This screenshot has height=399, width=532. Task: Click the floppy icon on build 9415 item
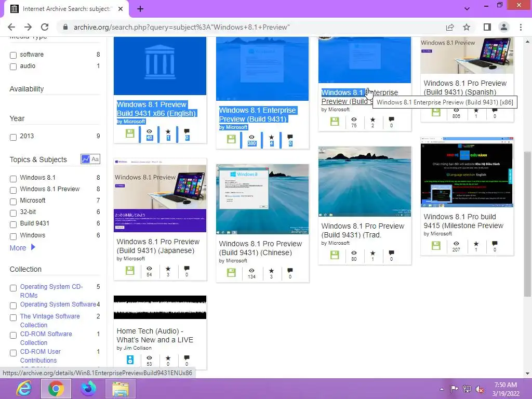(436, 245)
